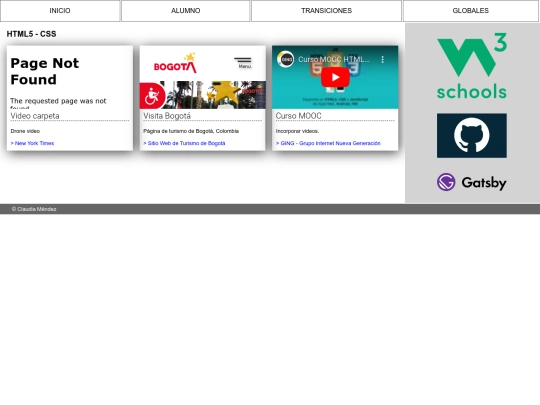Click the Gatsby logo
This screenshot has height=405, width=540.
pos(472,182)
